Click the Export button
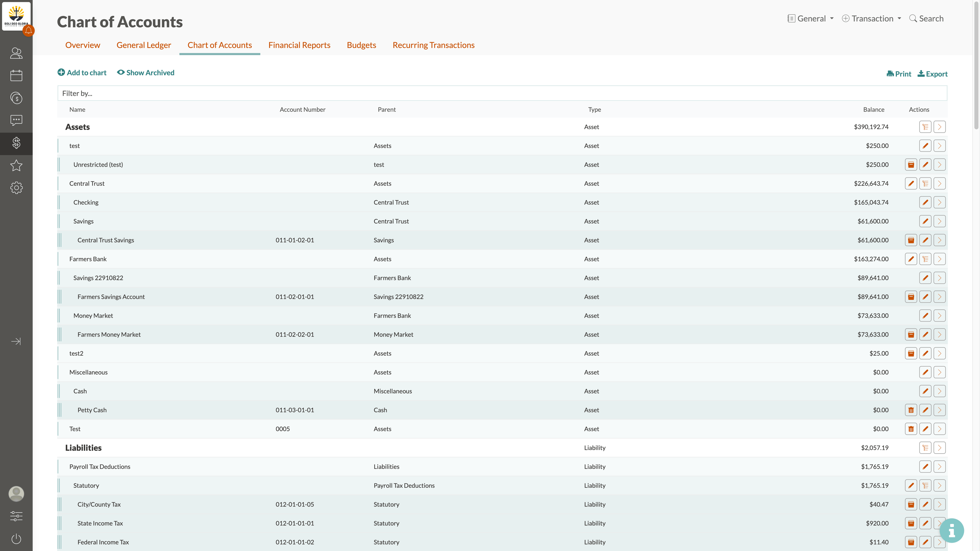The image size is (980, 551). pos(932,74)
